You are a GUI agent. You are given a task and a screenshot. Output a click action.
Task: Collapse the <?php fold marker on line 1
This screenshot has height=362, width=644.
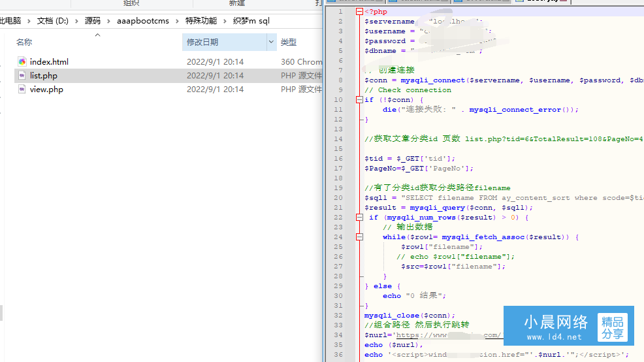coord(359,12)
